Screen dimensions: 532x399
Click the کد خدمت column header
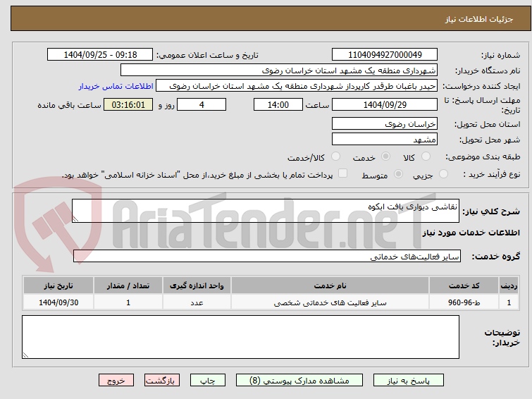464,286
